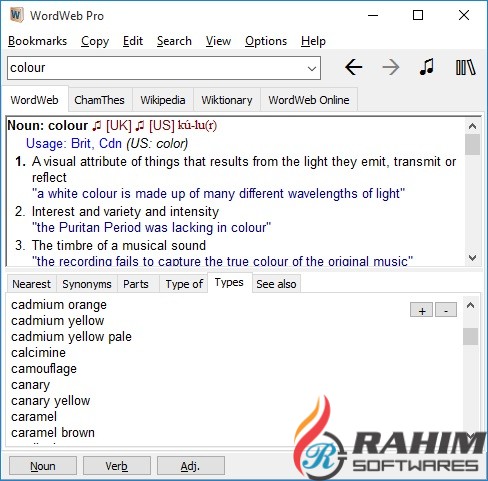Viewport: 488px width, 481px height.
Task: Click the Types list scrollbar thumb
Action: tap(471, 336)
